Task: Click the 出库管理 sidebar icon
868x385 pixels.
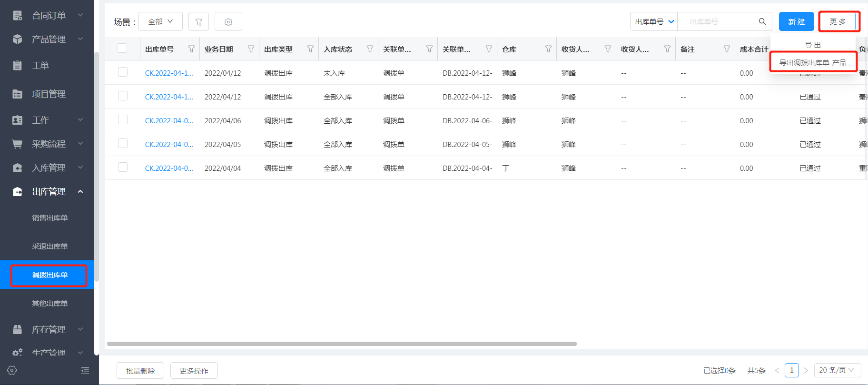Action: (18, 191)
